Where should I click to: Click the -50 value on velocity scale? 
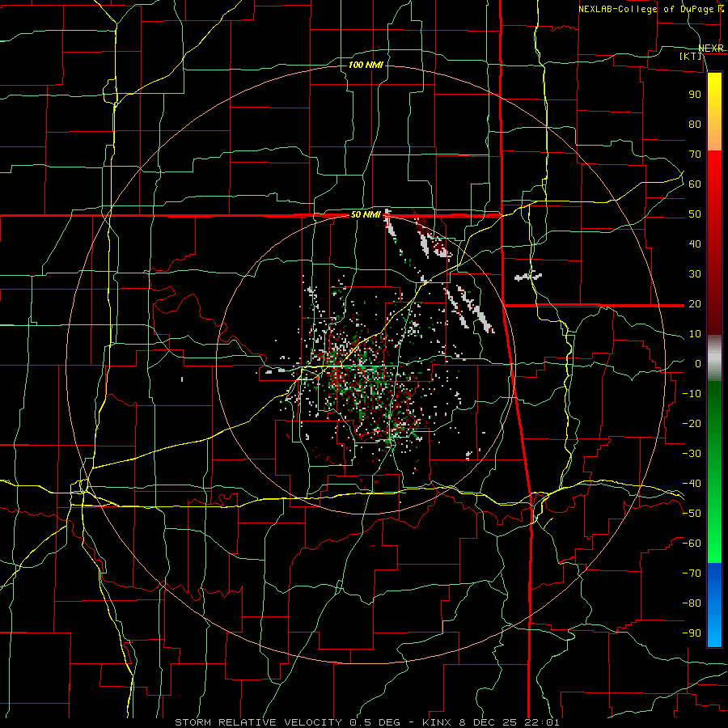pyautogui.click(x=692, y=514)
